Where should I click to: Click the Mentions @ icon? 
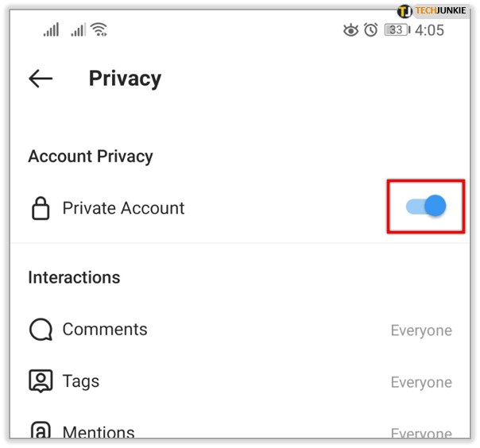[x=41, y=430]
